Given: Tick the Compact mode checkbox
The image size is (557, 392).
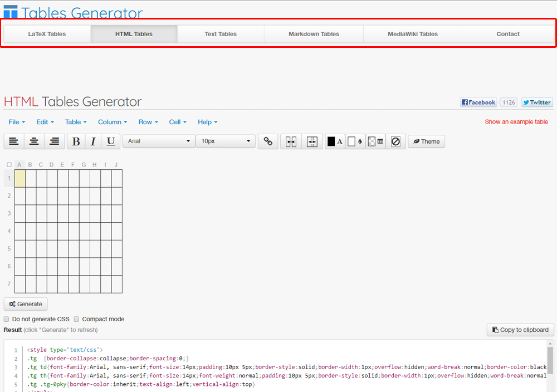Looking at the screenshot, I should pyautogui.click(x=76, y=319).
